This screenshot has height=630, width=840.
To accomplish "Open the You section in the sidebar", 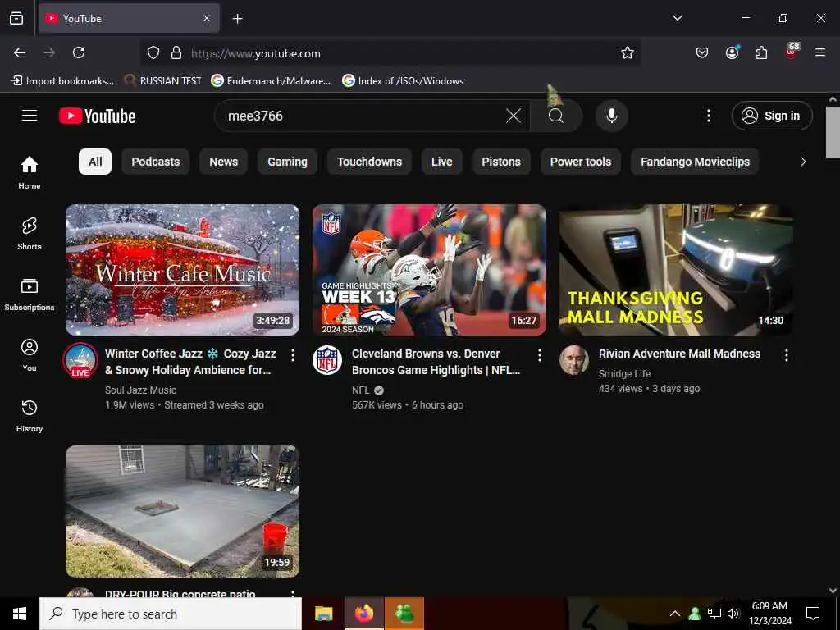I will click(x=30, y=354).
